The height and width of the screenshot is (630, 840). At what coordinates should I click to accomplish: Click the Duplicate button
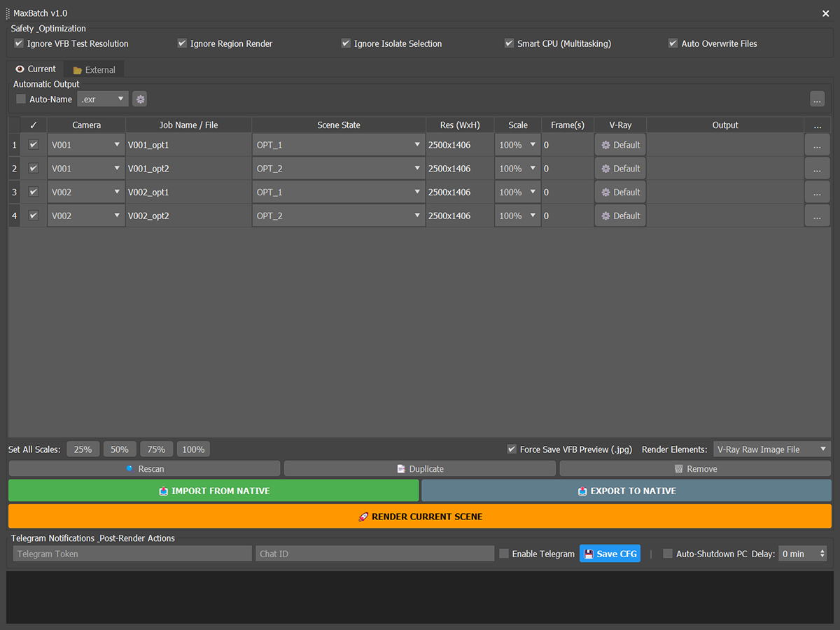tap(420, 468)
